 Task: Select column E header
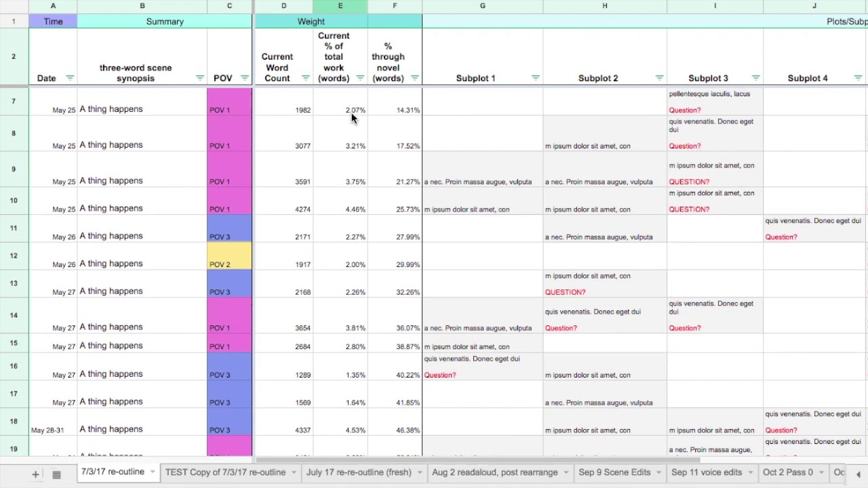[x=340, y=6]
